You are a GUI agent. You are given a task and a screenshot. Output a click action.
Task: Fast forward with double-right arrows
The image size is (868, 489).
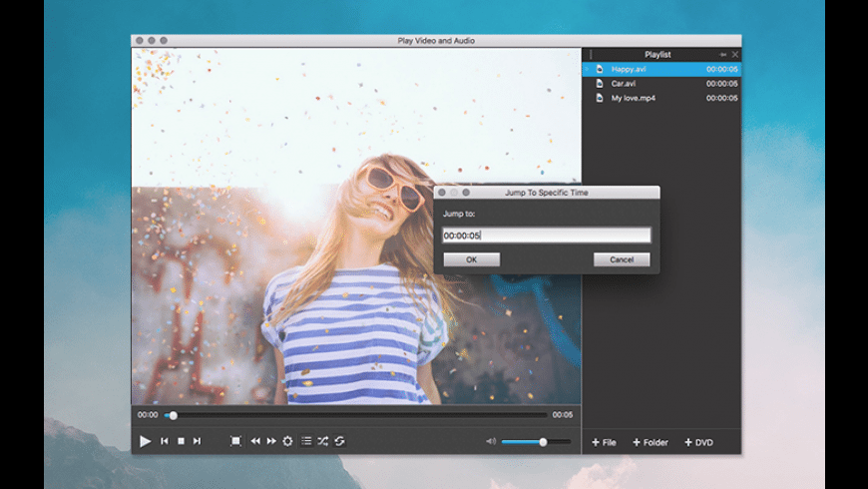click(271, 441)
